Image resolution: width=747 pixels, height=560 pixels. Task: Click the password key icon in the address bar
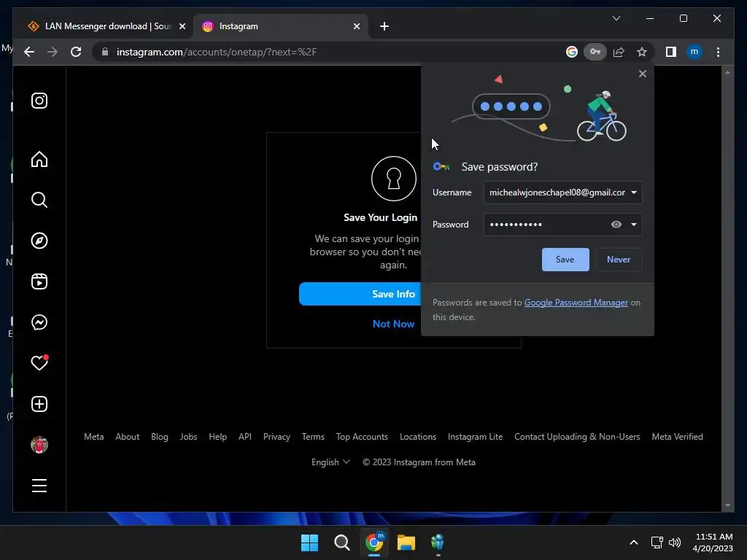[595, 52]
